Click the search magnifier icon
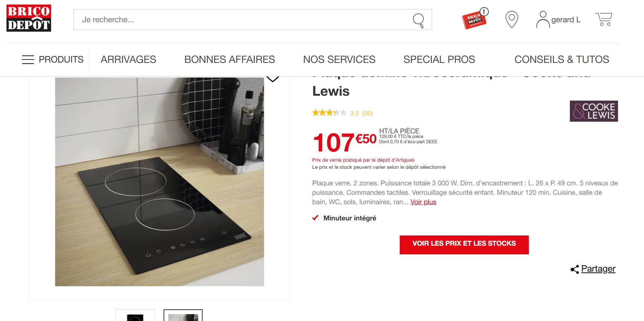The height and width of the screenshot is (321, 644). coord(419,20)
